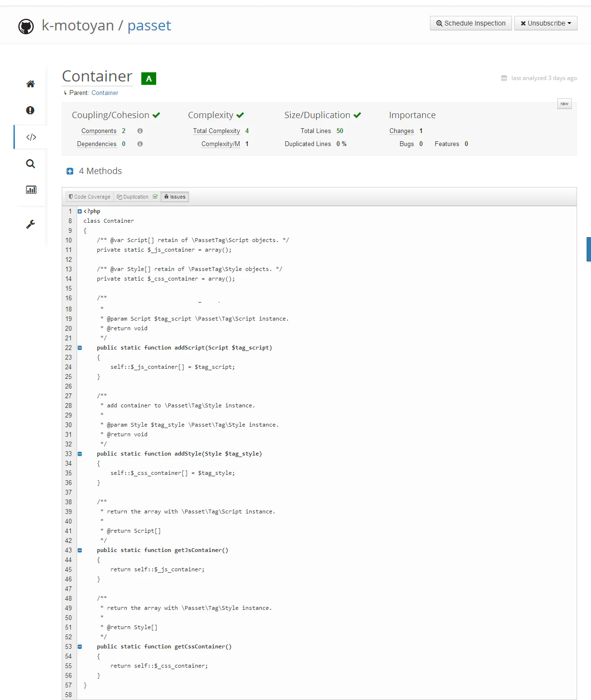Click the blue tab on right edge
591x700 pixels.
coord(589,249)
